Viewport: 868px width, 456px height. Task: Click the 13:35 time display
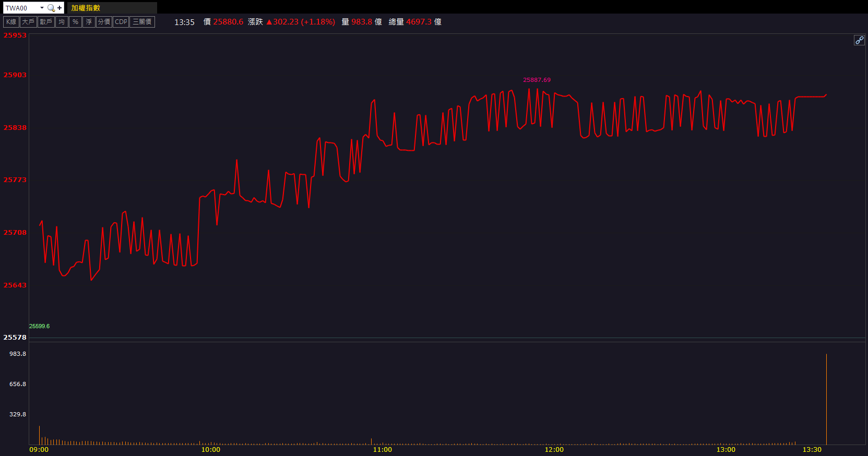point(184,22)
